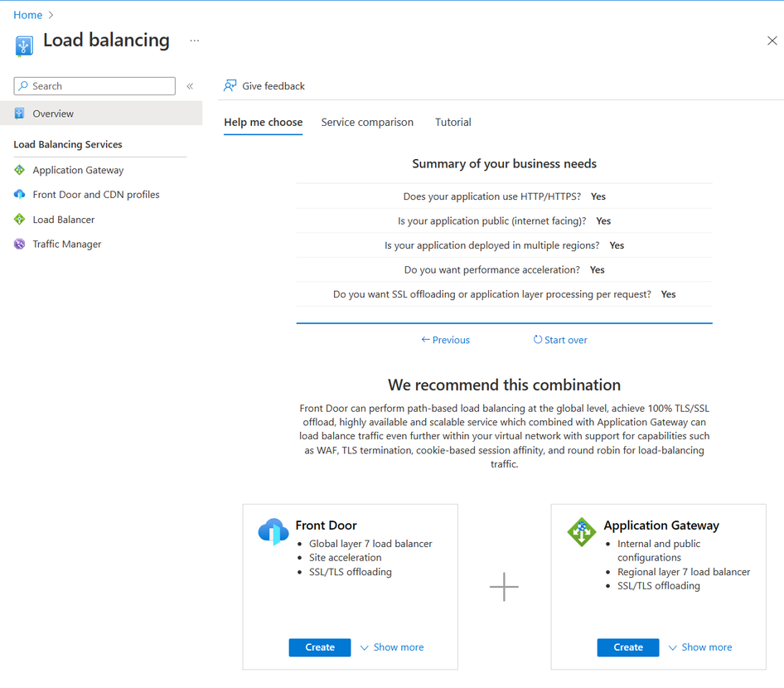Screen dimensions: 784x688
Task: Click the Load balancing service icon in header
Action: coord(24,46)
